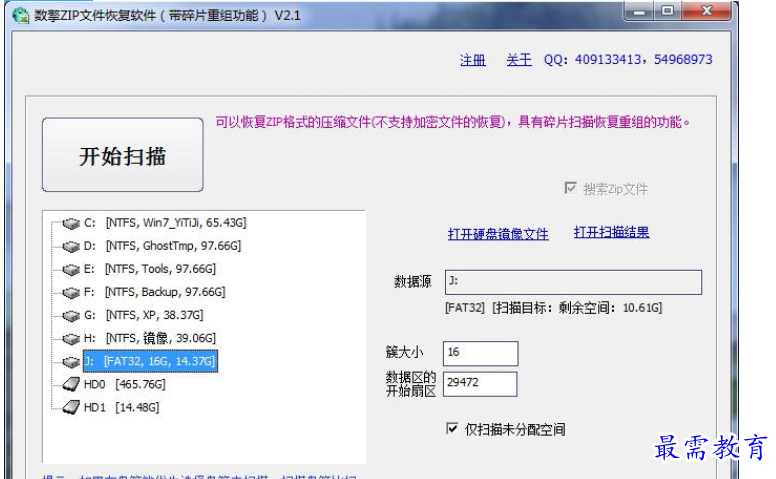Screen dimensions: 776x479
Task: Select E: [NTFS, Tools, 97.66G]
Action: (150, 269)
